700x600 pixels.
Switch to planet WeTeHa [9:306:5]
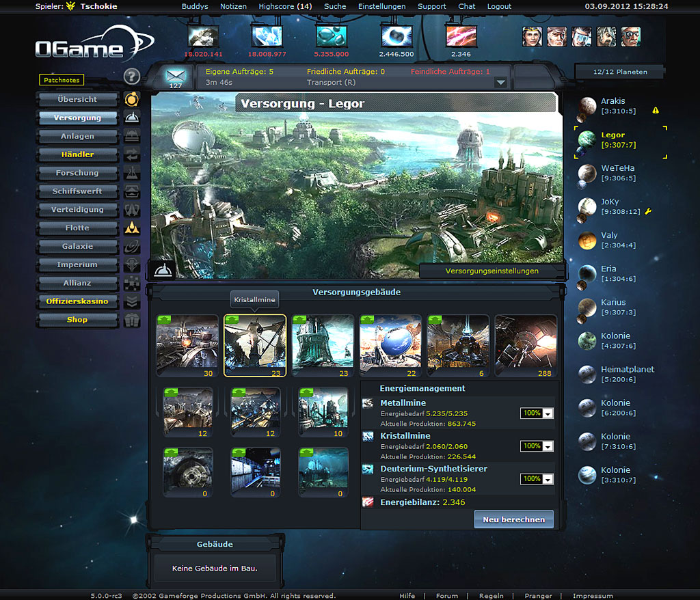tap(618, 173)
